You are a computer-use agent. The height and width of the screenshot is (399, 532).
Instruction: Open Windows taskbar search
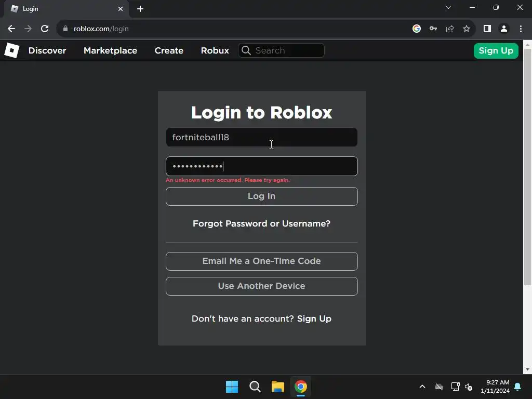(x=255, y=387)
